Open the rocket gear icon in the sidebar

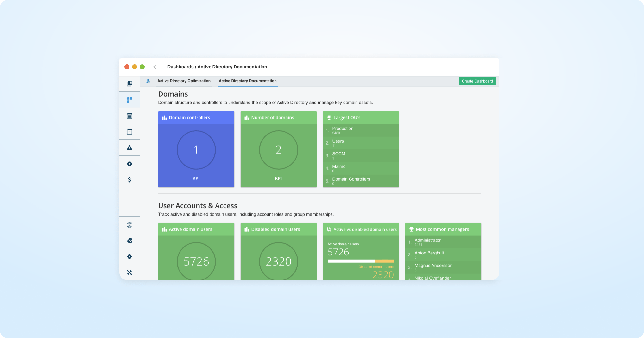tap(129, 241)
